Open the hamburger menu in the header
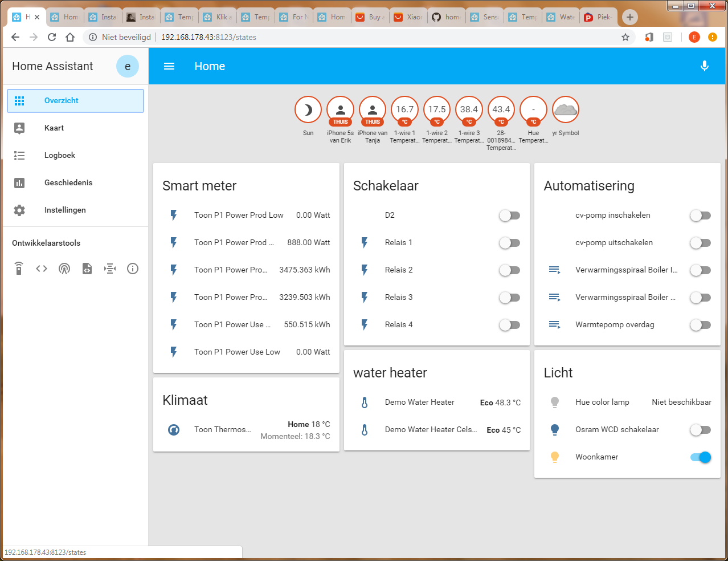The width and height of the screenshot is (728, 561). coord(169,66)
